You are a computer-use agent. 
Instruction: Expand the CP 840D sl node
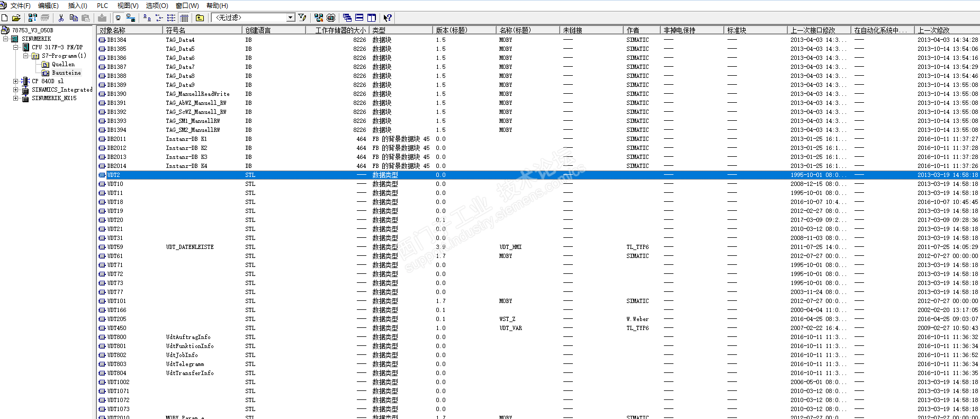(15, 81)
